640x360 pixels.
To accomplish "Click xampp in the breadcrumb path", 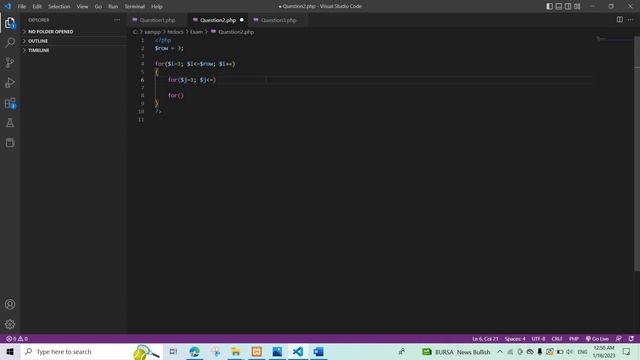I will (152, 32).
